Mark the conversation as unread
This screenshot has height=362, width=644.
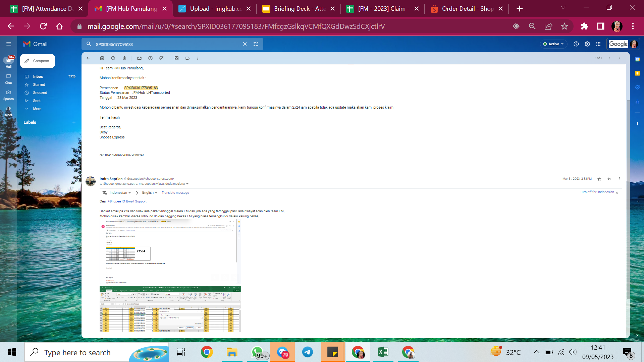[139, 58]
